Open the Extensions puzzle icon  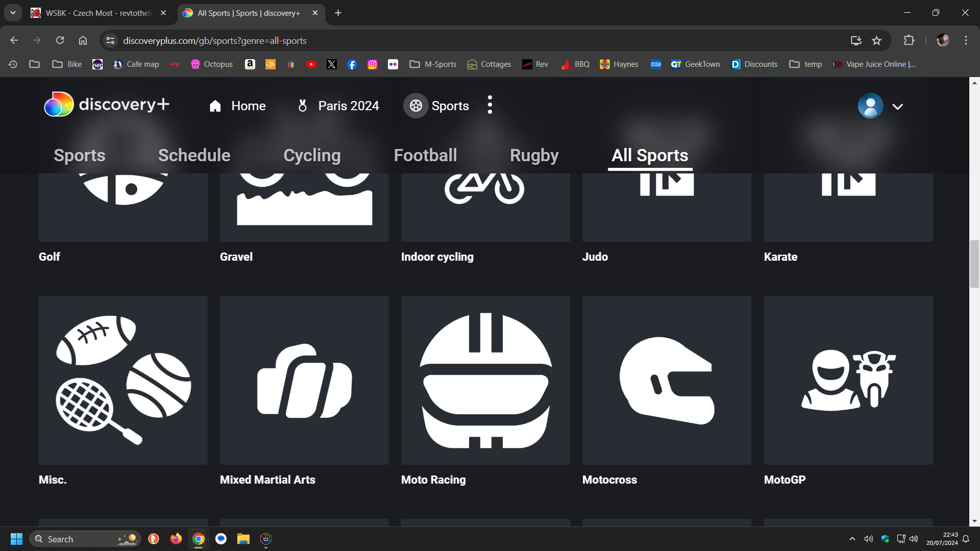[909, 40]
